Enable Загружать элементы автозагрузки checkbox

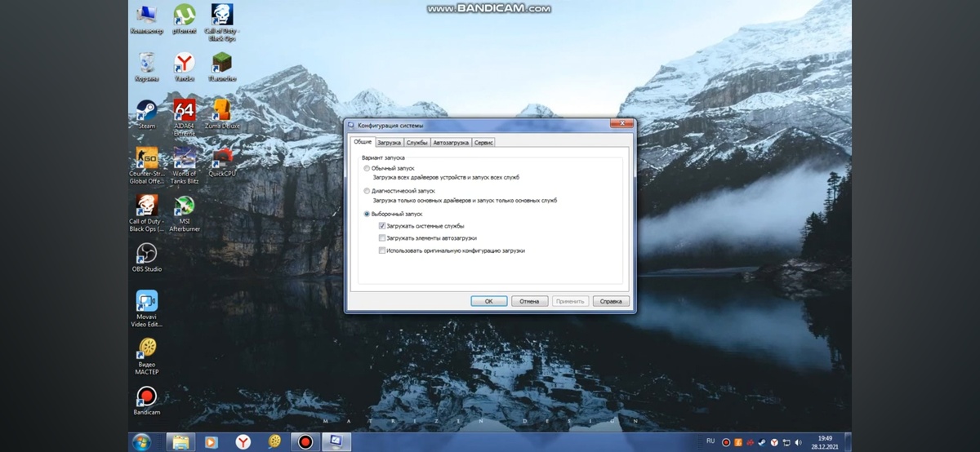[382, 238]
